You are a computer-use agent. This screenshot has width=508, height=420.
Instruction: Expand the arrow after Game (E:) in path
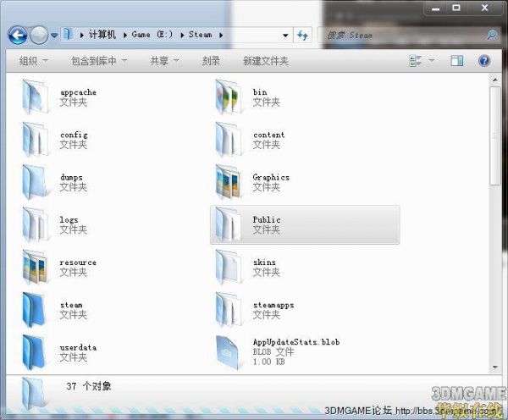182,35
